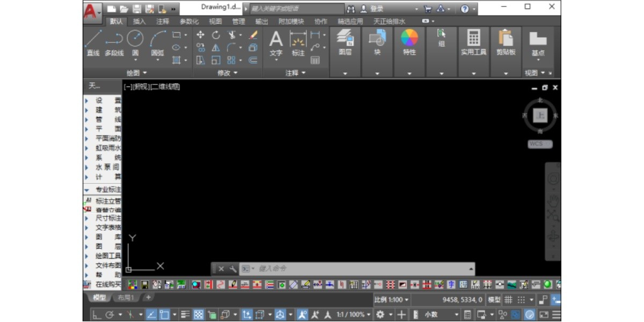Add a new layout with plus tab
Screen dimensions: 644x322
pyautogui.click(x=148, y=297)
